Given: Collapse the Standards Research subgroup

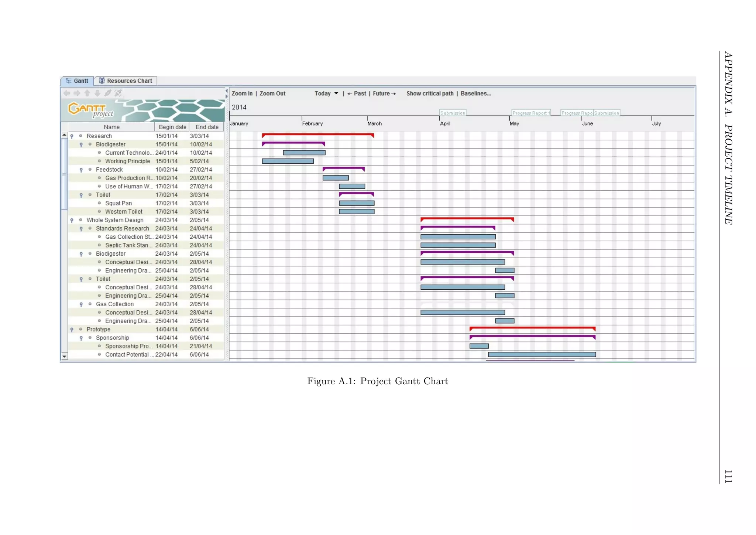Looking at the screenshot, I should [x=81, y=229].
